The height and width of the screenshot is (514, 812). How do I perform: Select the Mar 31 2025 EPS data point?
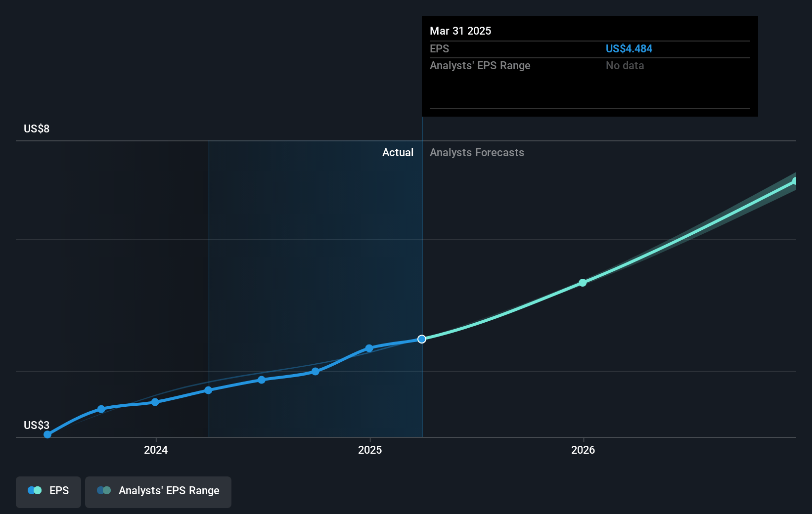click(422, 339)
